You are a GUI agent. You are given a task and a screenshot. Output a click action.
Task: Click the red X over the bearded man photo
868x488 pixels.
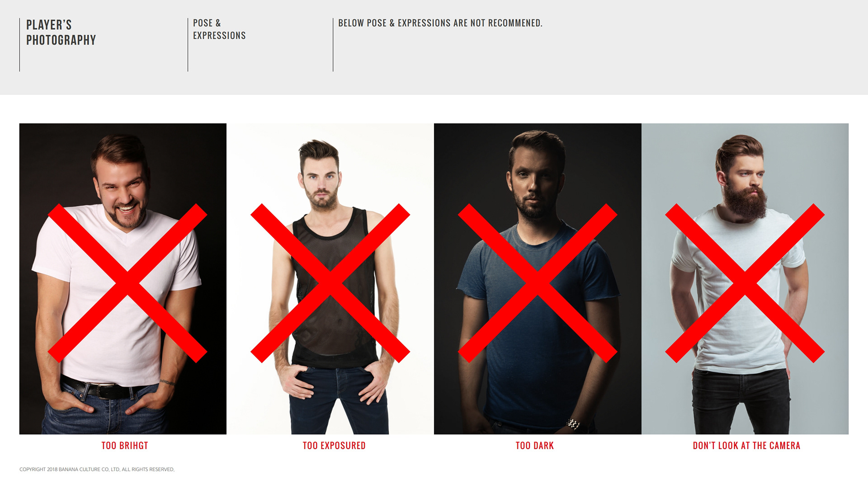745,283
